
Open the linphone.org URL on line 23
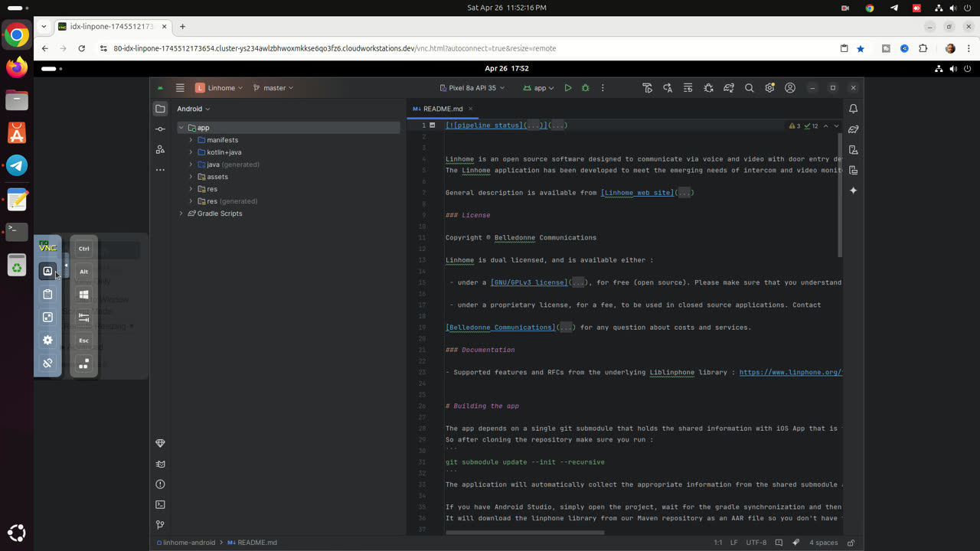point(790,373)
